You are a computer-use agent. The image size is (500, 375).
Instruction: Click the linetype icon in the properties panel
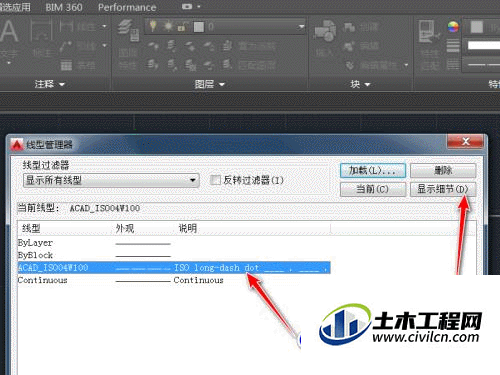tap(453, 64)
